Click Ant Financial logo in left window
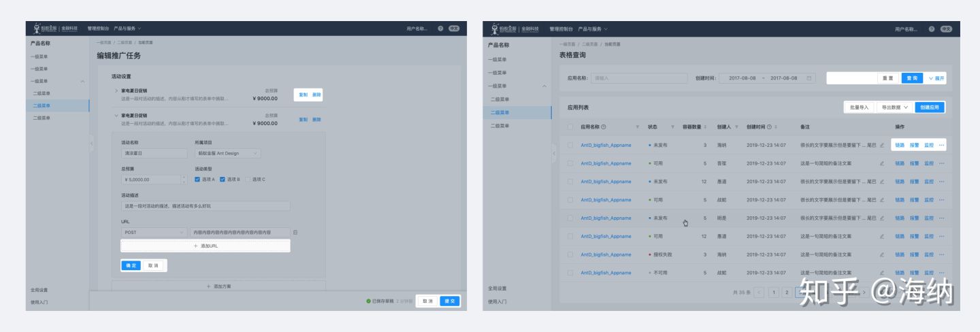980x332 pixels. coord(56,29)
